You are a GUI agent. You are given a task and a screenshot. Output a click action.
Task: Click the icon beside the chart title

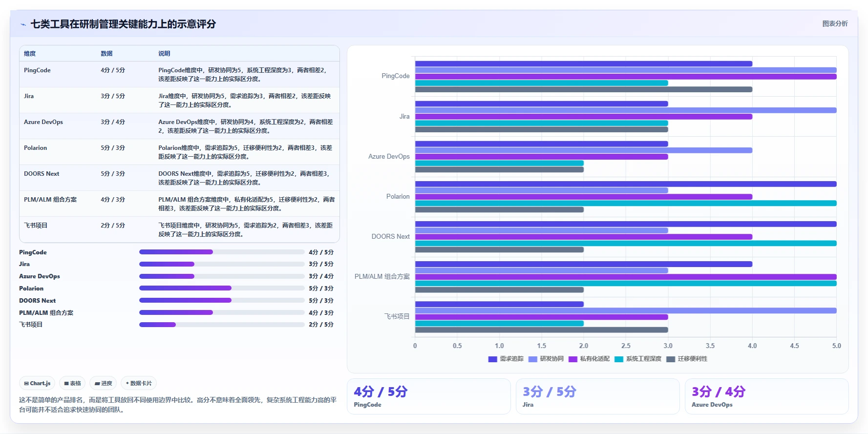click(23, 24)
